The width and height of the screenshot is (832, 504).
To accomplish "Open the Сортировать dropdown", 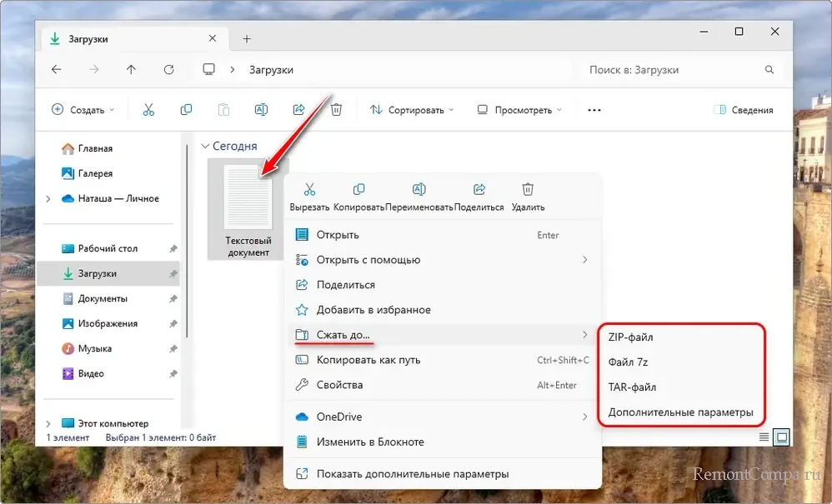I will tap(412, 110).
